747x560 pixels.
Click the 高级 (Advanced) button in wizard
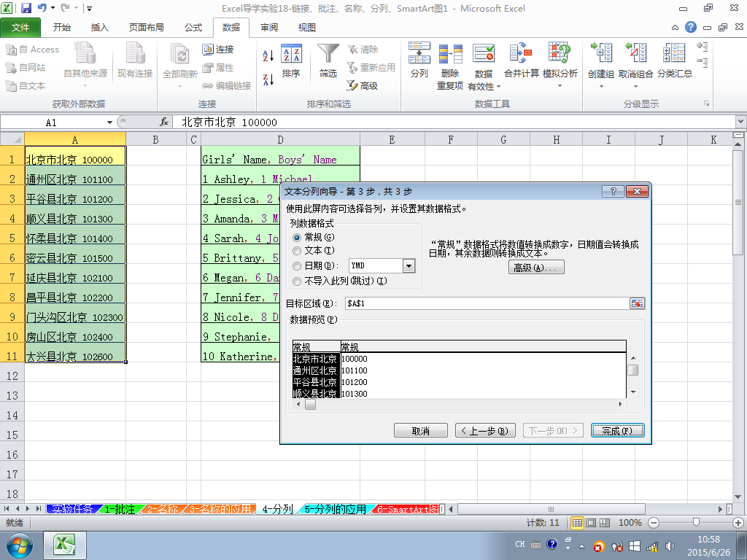536,268
